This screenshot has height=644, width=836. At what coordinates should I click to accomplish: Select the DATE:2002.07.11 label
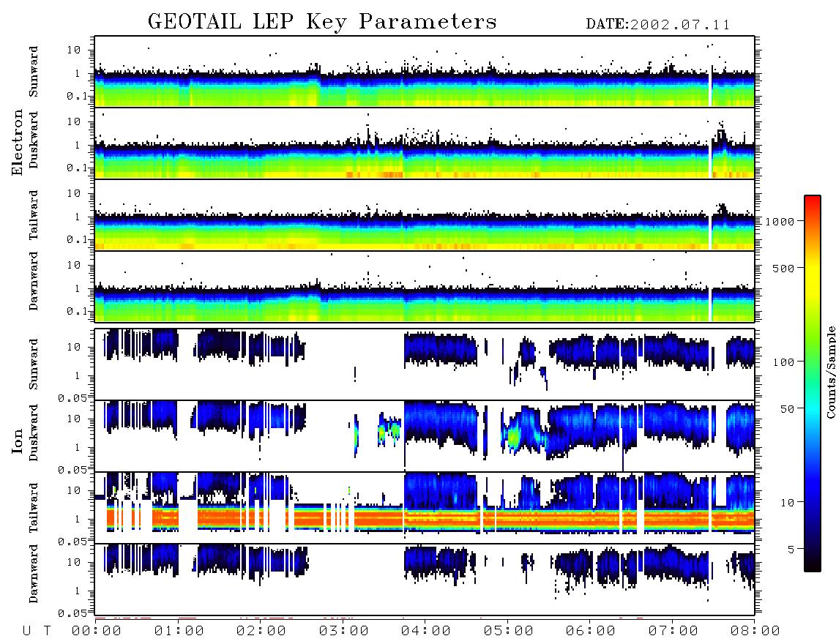[x=658, y=25]
